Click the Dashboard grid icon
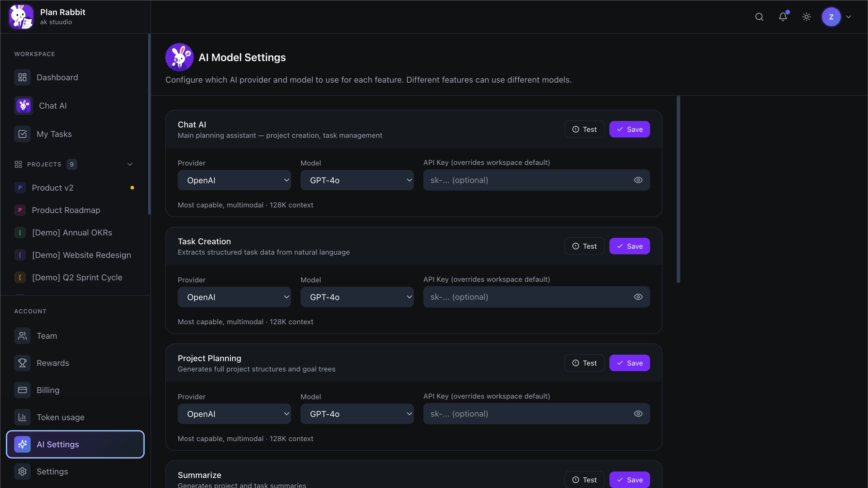 tap(22, 78)
